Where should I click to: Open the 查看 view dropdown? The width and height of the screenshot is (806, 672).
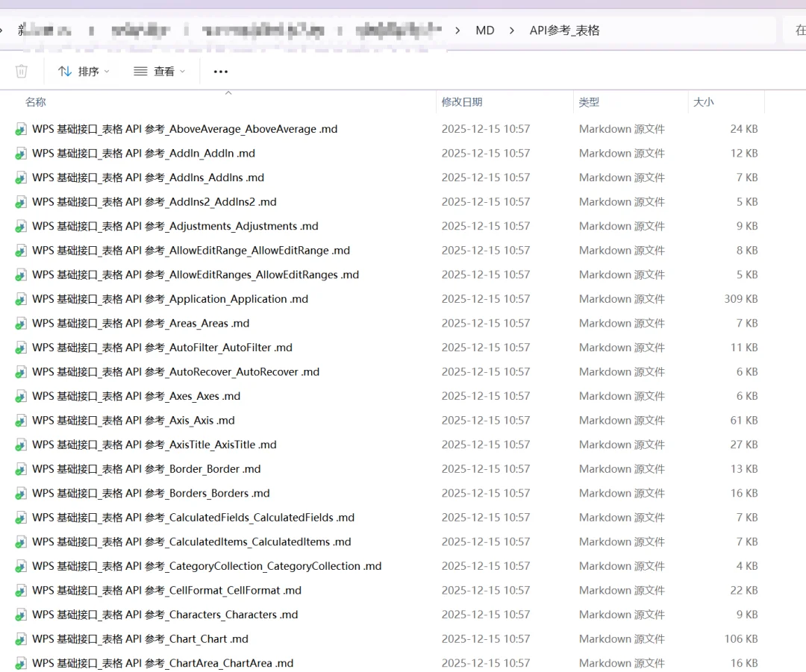click(x=160, y=72)
